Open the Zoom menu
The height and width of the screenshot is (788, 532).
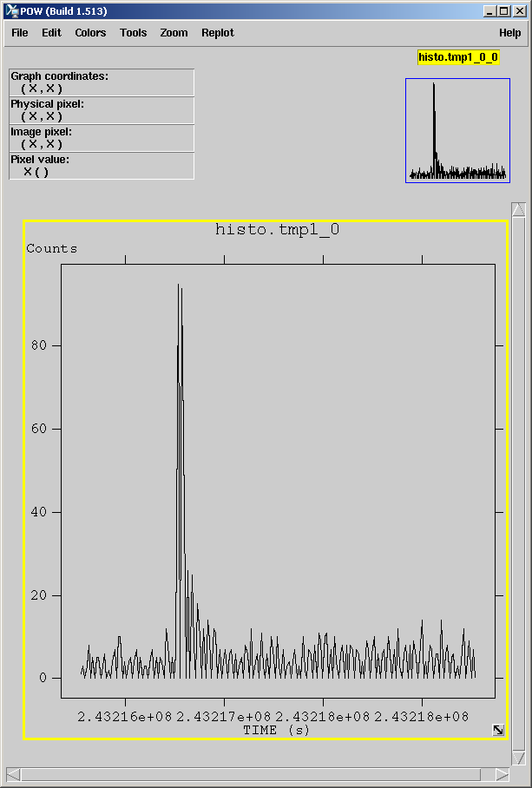tap(174, 33)
